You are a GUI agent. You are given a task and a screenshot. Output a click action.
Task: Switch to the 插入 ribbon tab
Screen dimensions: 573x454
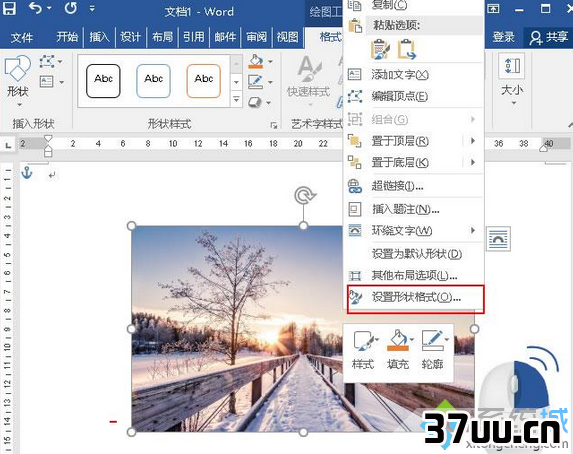(x=99, y=37)
